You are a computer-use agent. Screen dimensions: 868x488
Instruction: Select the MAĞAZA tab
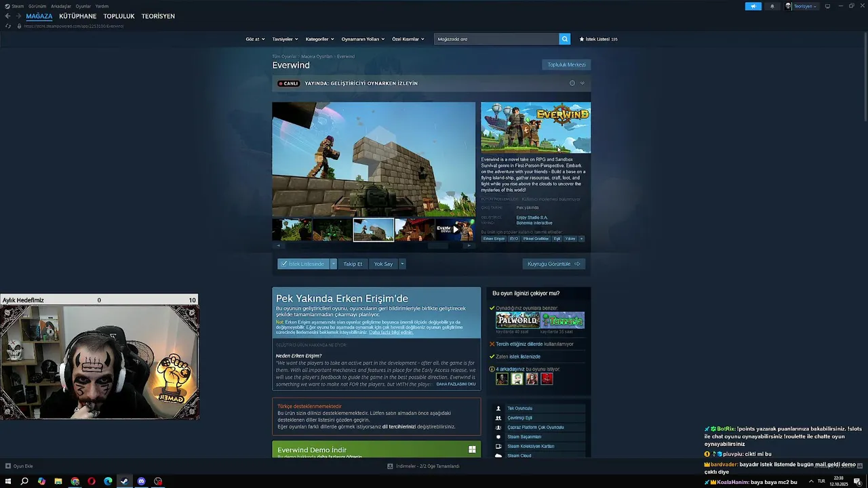(x=39, y=16)
